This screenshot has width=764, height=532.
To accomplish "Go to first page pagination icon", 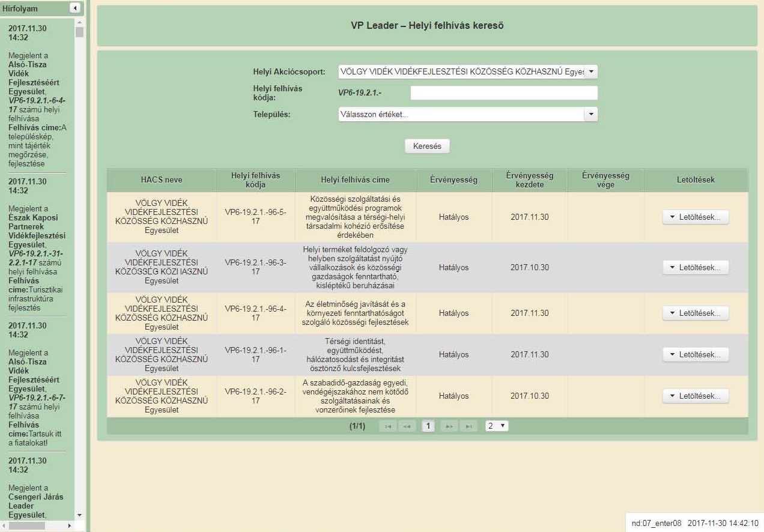I will pos(388,426).
